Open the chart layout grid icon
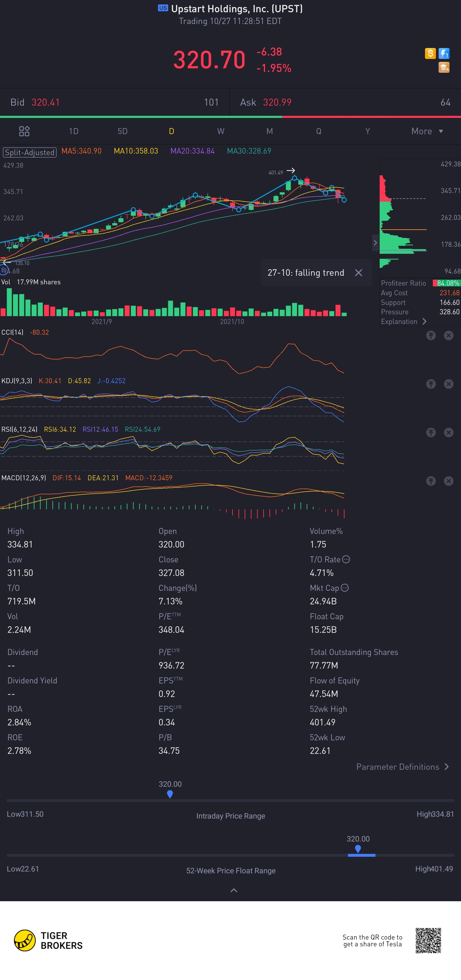The width and height of the screenshot is (461, 980). [x=24, y=131]
